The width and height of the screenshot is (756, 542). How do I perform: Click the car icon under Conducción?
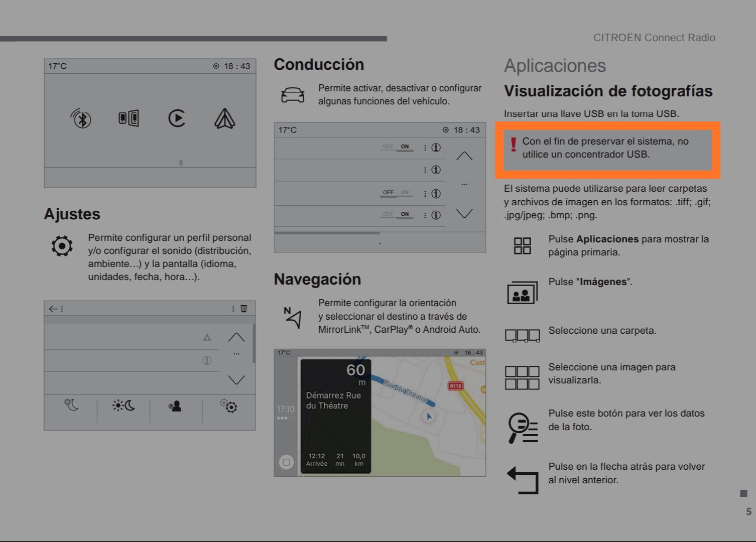[x=293, y=94]
